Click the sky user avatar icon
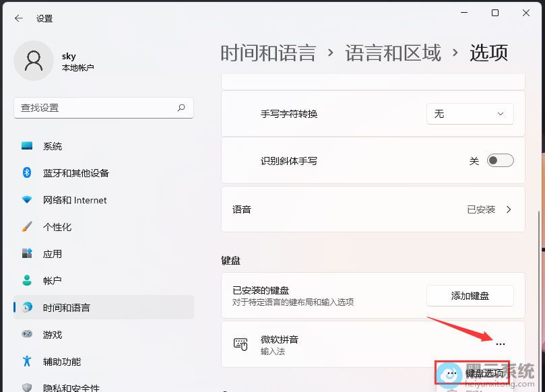 pos(33,61)
